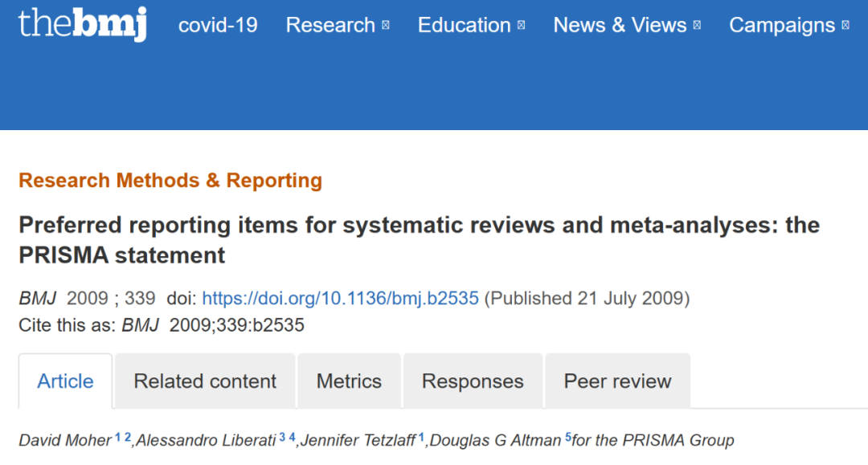
Task: Click author name Douglas G Altman
Action: point(495,440)
